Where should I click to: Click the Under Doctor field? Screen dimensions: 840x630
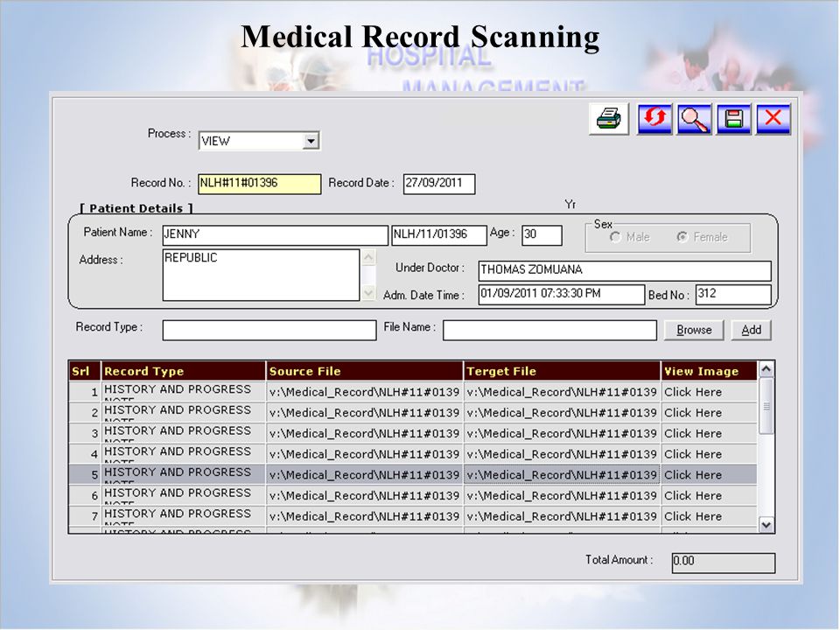tap(625, 270)
